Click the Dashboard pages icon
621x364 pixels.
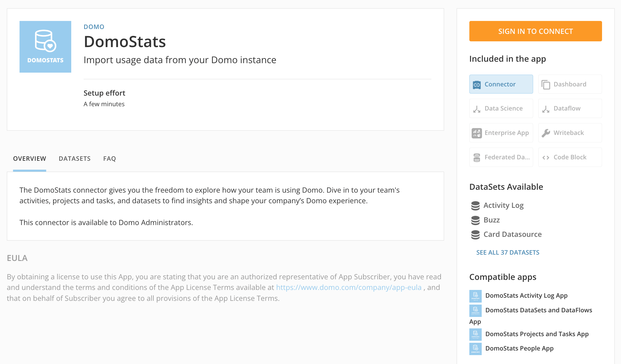[x=546, y=85]
